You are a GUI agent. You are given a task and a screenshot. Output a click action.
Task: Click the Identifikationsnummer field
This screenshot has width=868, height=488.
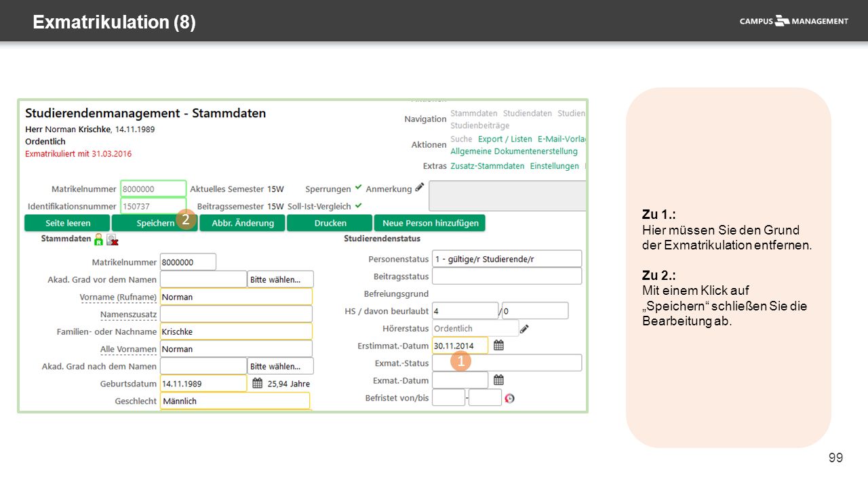(153, 206)
